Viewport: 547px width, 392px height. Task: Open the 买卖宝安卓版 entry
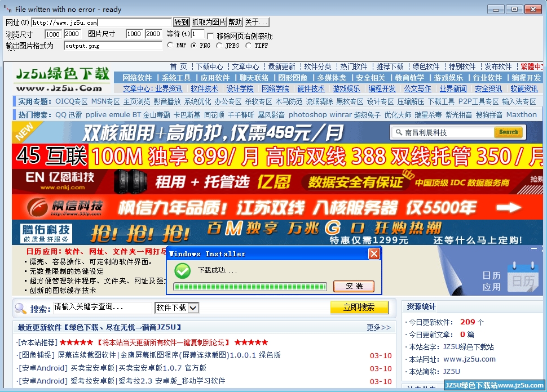tap(139, 368)
